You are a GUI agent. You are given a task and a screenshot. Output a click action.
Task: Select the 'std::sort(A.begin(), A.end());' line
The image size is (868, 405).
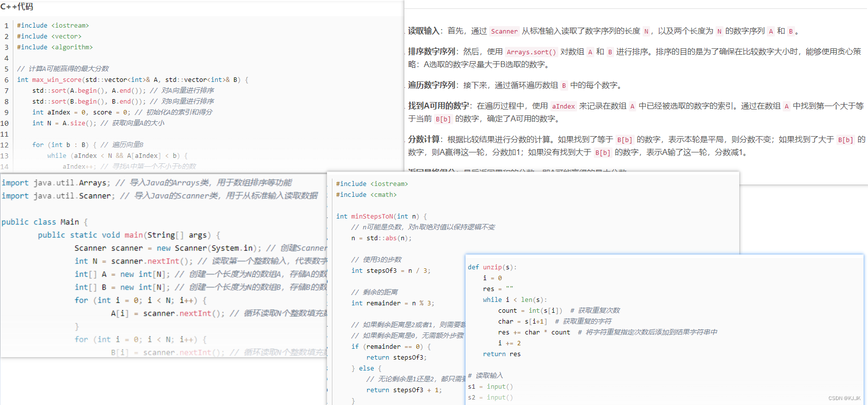click(89, 90)
